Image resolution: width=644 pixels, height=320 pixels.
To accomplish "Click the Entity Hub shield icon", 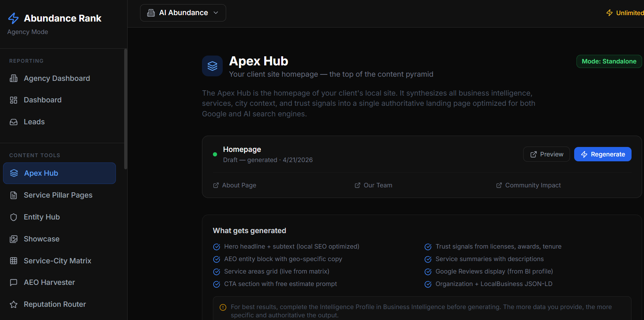I will pyautogui.click(x=14, y=217).
